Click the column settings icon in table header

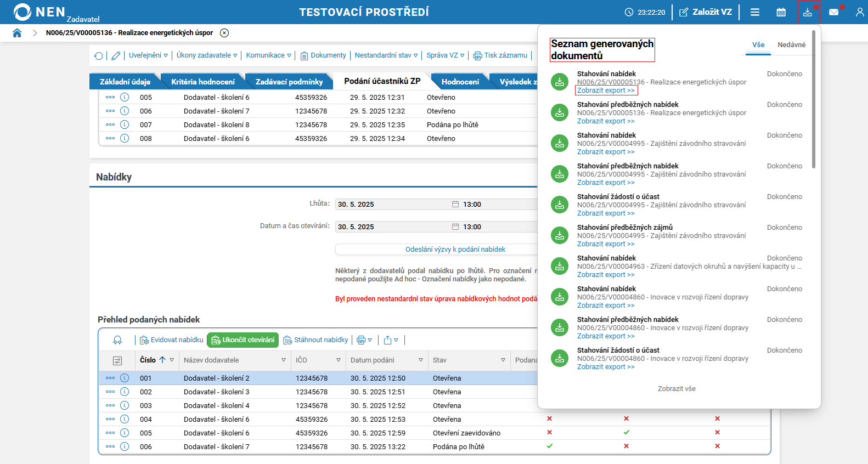(x=117, y=360)
